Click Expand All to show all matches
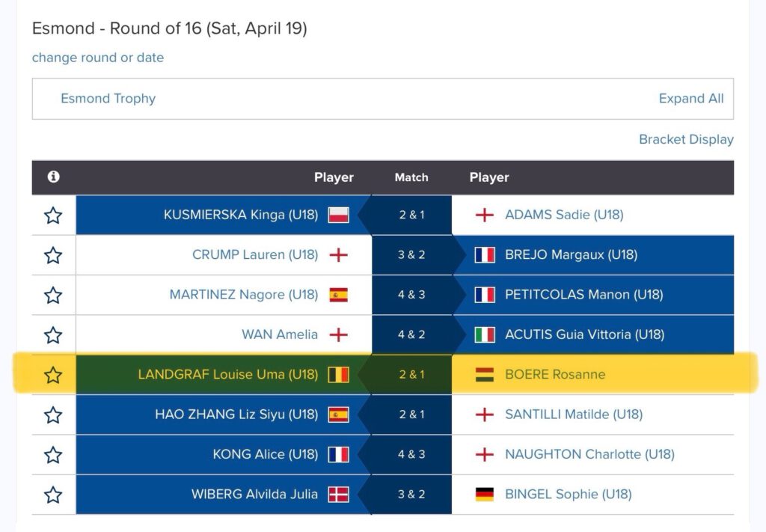Viewport: 766px width, 532px height. 691,99
